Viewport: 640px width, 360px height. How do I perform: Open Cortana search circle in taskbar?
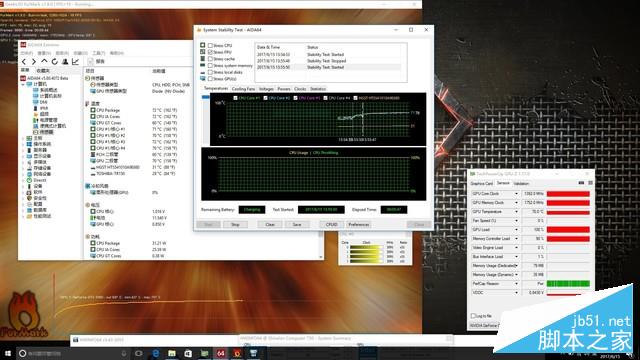(x=23, y=353)
